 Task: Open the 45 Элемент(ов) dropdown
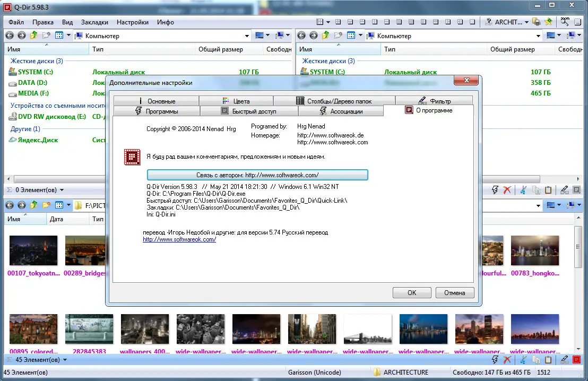65,360
